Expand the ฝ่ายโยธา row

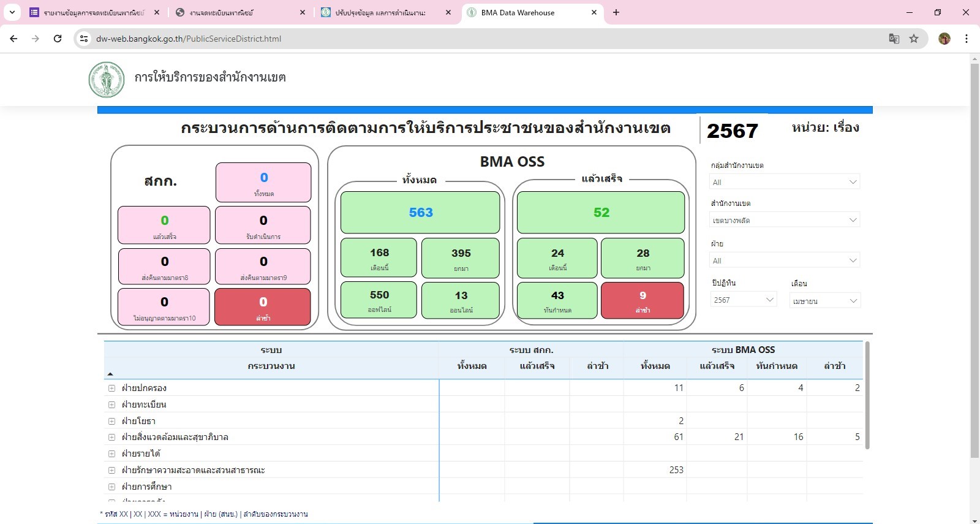[111, 421]
